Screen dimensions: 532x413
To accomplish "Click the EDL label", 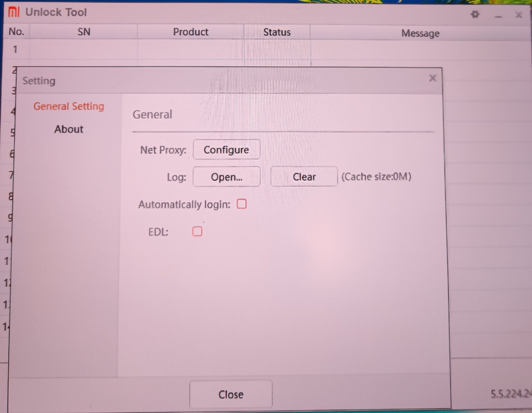I will tap(158, 232).
